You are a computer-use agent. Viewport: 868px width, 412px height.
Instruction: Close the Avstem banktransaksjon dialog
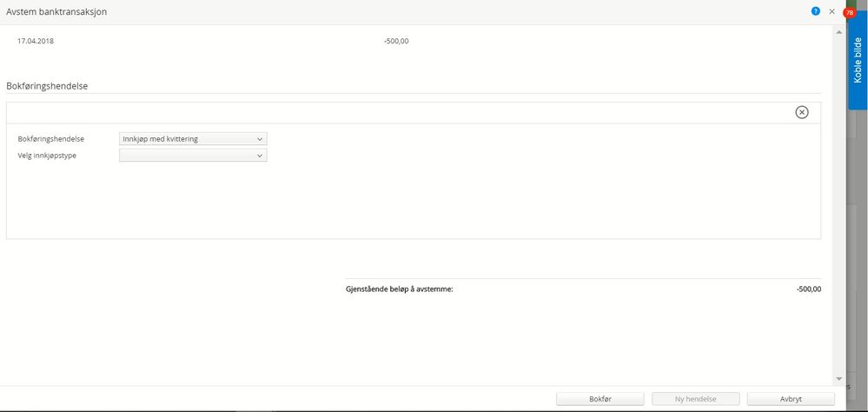[x=832, y=11]
